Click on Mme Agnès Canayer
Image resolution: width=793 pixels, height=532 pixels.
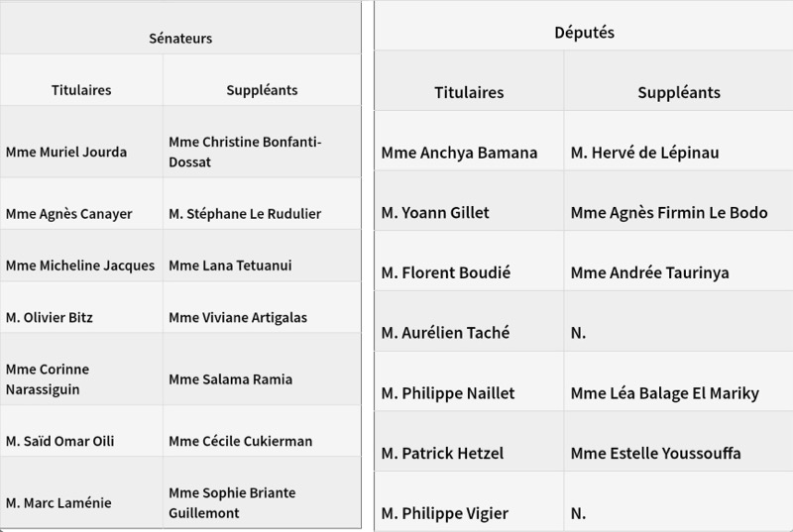tap(68, 214)
